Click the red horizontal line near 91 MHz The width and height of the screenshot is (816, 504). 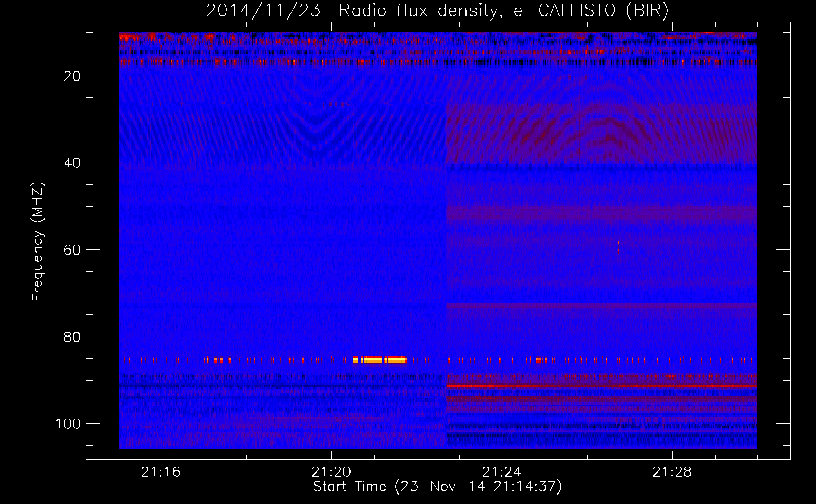(x=602, y=386)
